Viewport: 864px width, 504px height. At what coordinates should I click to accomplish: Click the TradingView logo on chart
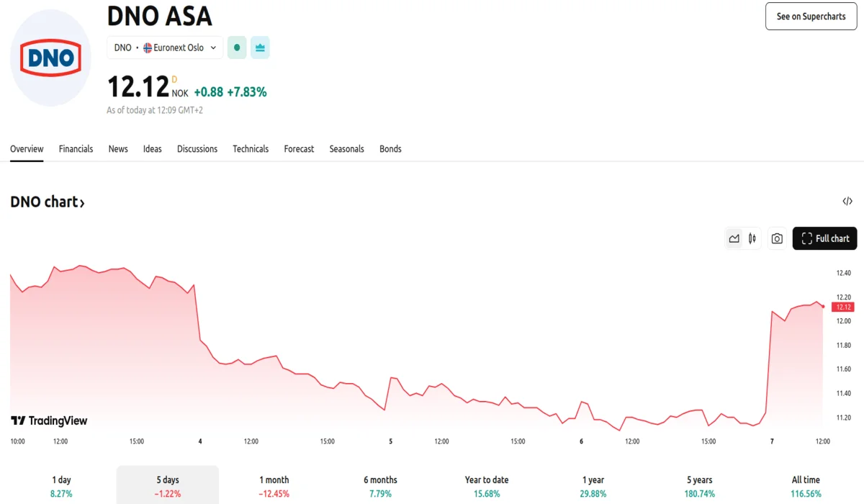[49, 420]
